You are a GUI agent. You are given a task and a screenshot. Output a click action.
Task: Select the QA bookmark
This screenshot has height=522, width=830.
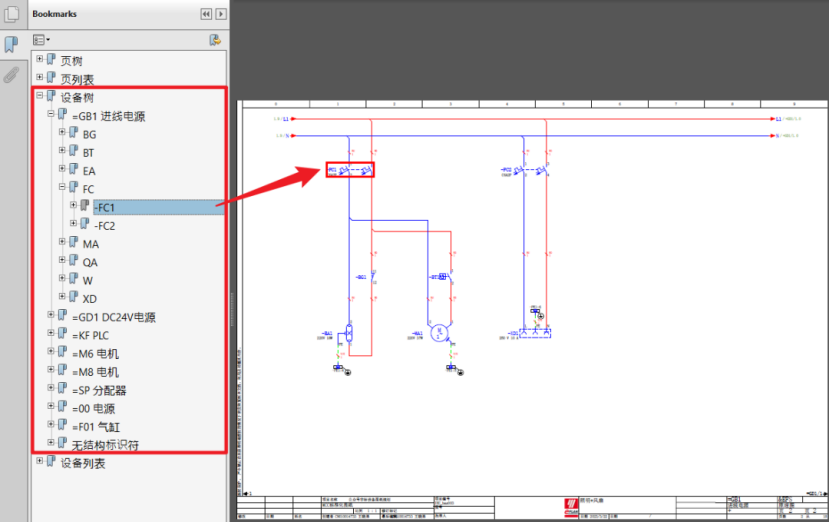(90, 262)
